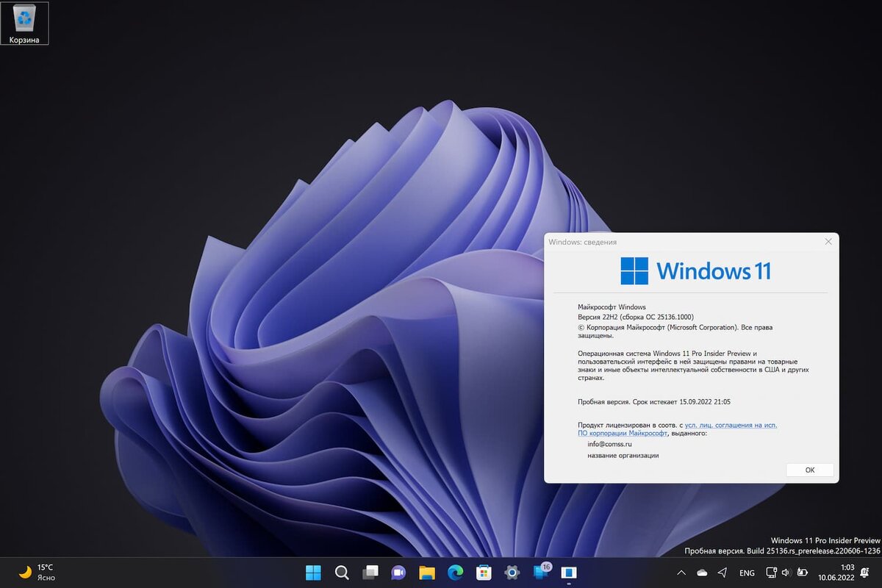Click the Версия 22H2 build text
This screenshot has width=882, height=588.
pyautogui.click(x=636, y=317)
